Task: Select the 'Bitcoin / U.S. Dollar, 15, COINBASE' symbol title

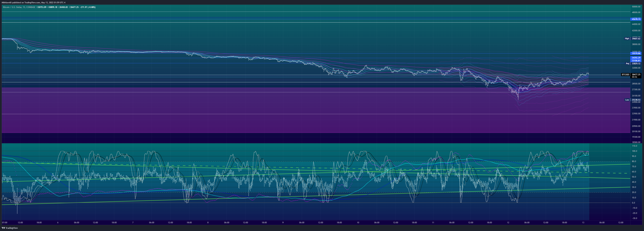Action: point(19,7)
